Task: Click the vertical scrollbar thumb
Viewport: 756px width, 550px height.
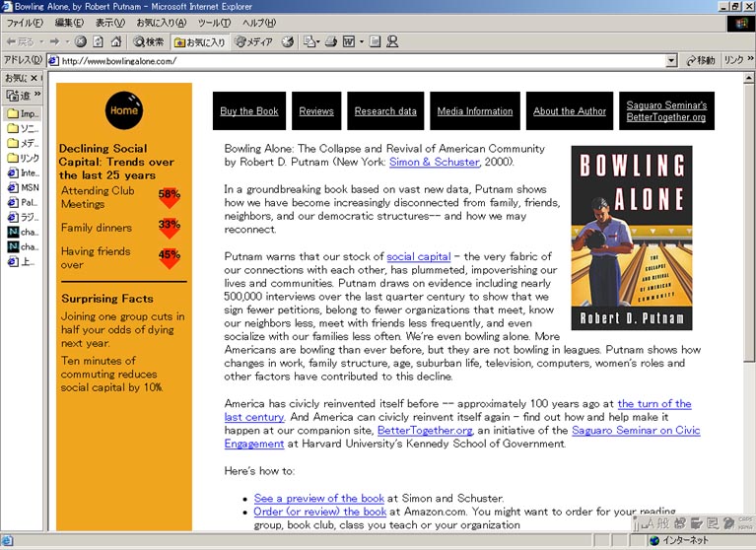Action: point(748,223)
